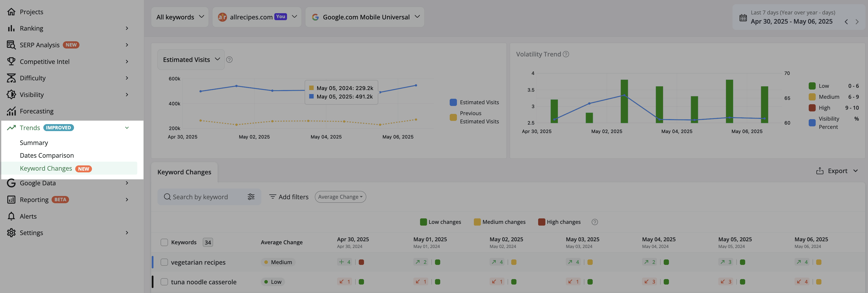Check the vegetarian recipes row checkbox

coord(164,262)
